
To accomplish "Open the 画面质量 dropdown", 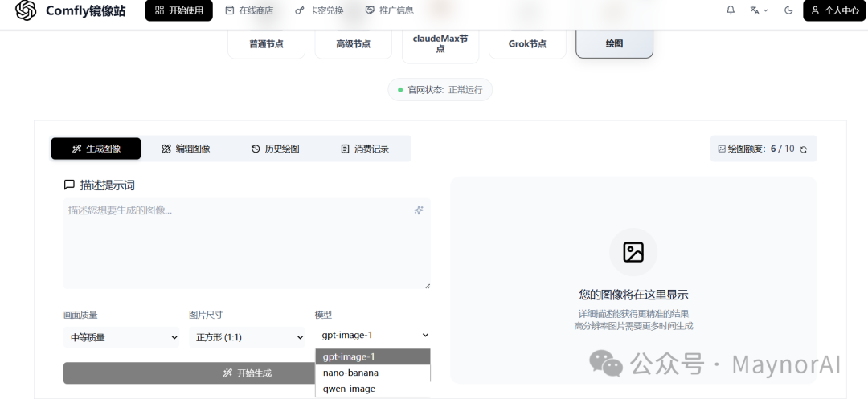I will (121, 337).
